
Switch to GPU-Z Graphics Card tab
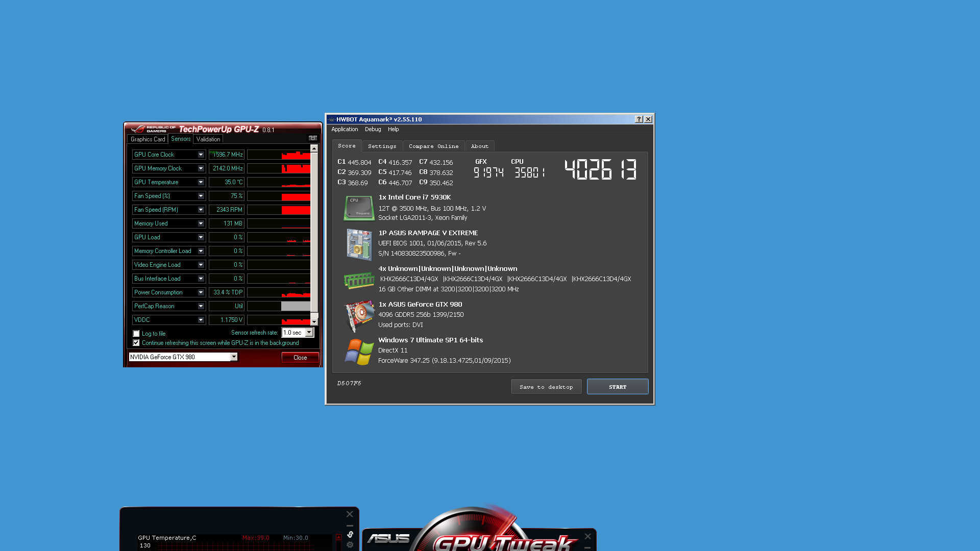pos(148,139)
